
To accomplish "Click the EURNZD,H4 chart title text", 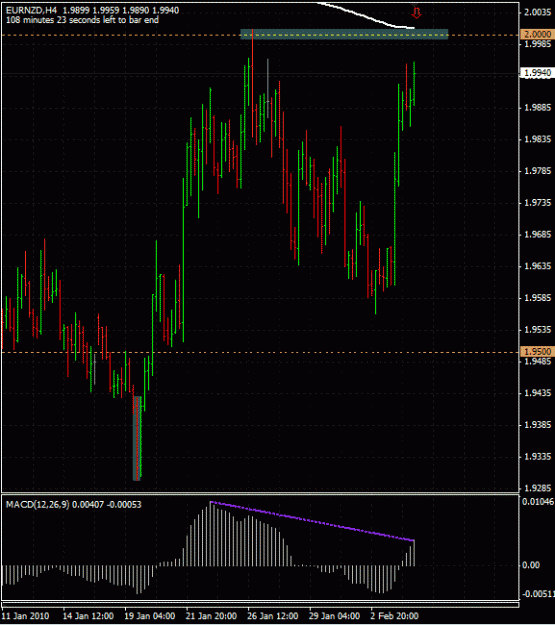I will pyautogui.click(x=31, y=10).
